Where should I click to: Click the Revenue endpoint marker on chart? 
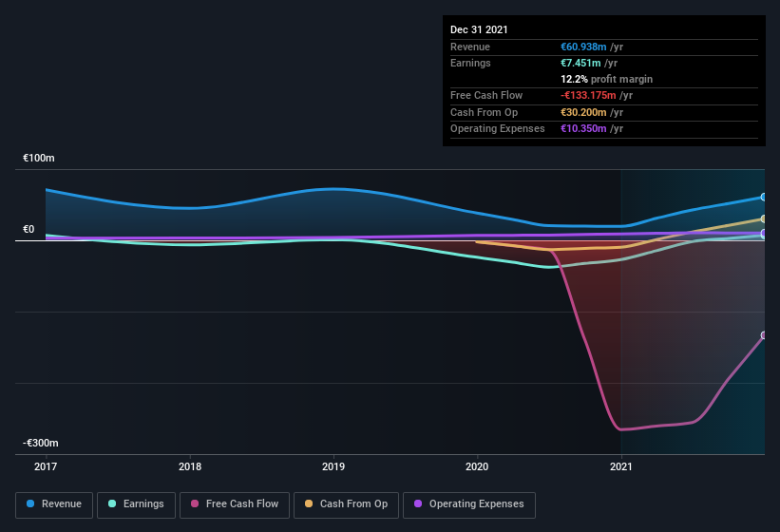[764, 198]
